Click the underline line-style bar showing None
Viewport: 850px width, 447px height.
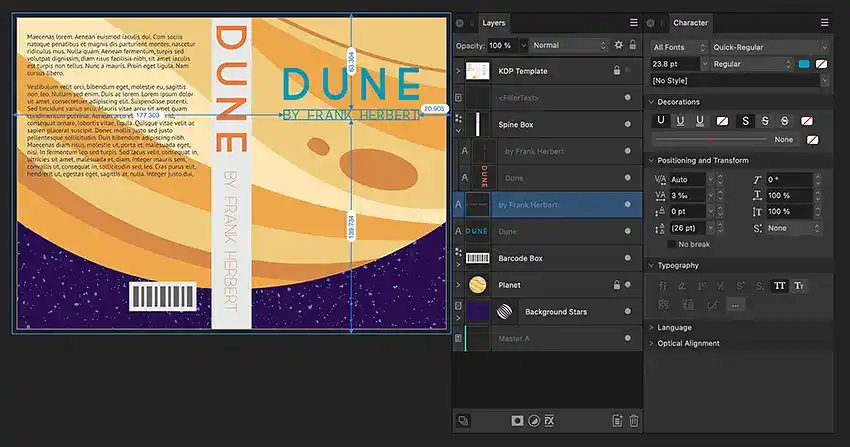(x=725, y=139)
